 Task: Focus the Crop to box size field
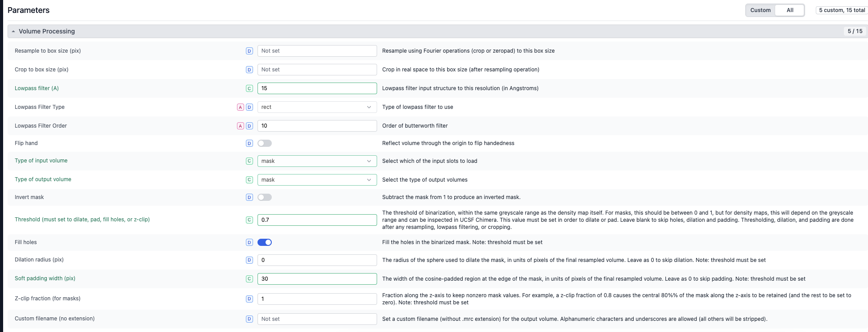[317, 70]
